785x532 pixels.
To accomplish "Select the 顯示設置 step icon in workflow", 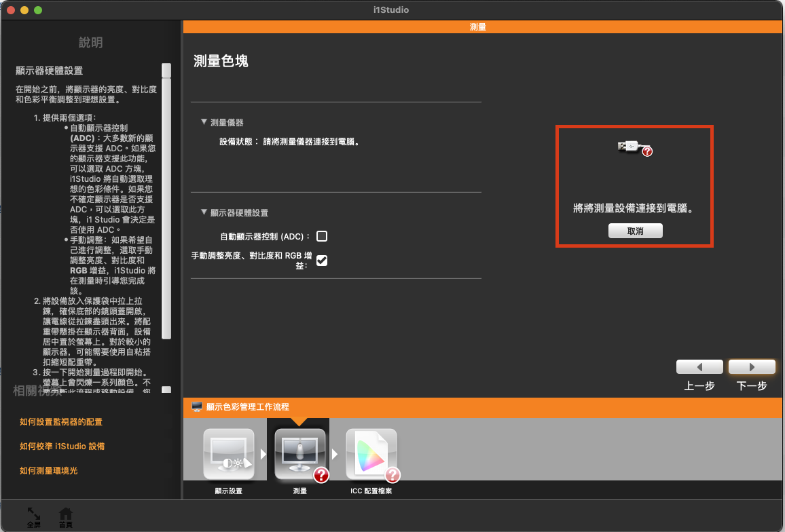I will pos(227,453).
